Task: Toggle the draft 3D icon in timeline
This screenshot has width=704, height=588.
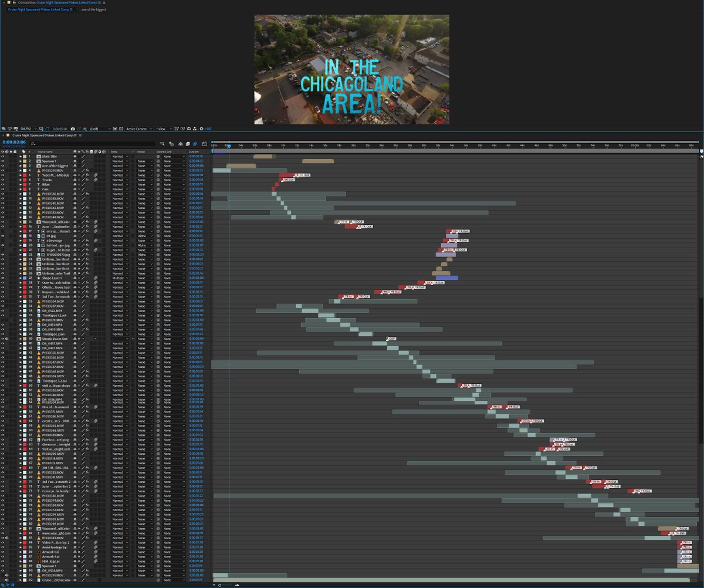Action: pyautogui.click(x=171, y=144)
